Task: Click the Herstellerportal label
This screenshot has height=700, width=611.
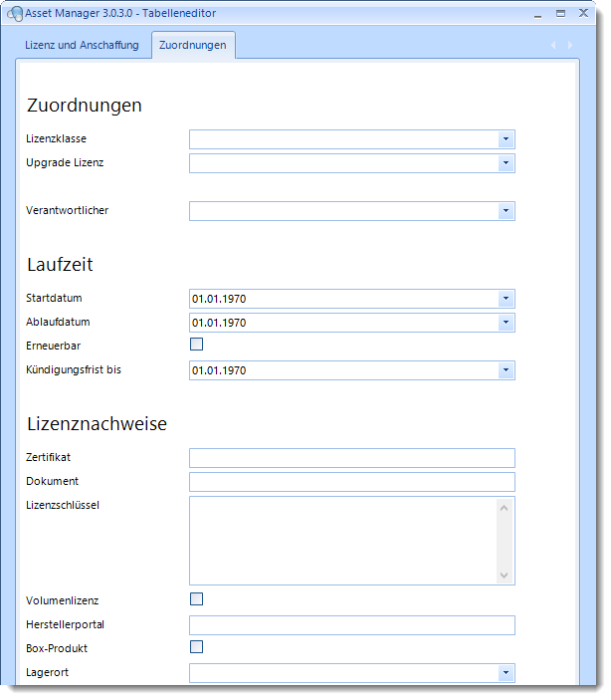Action: 65,625
